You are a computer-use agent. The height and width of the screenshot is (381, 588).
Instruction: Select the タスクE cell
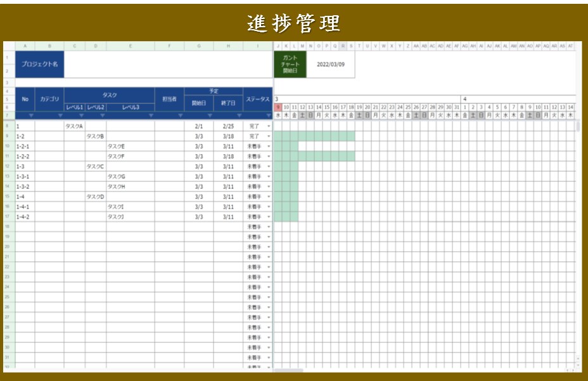(131, 146)
